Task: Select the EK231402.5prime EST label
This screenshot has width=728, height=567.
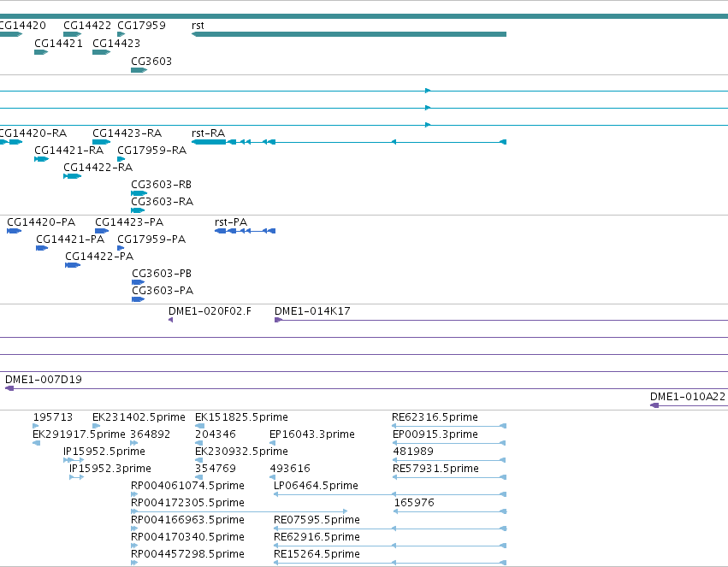Action: pyautogui.click(x=139, y=417)
